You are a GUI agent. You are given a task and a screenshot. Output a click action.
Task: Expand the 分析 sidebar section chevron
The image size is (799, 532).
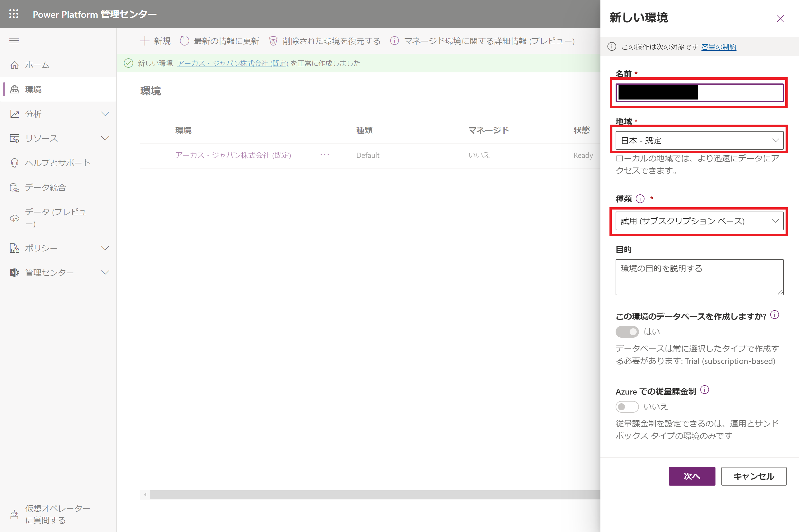(x=105, y=114)
